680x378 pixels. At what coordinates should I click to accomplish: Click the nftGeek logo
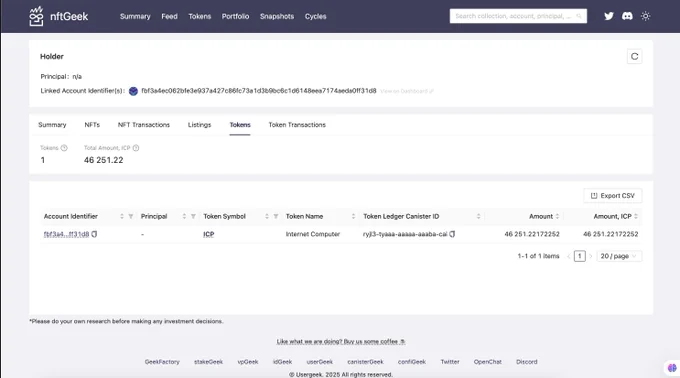(x=59, y=16)
